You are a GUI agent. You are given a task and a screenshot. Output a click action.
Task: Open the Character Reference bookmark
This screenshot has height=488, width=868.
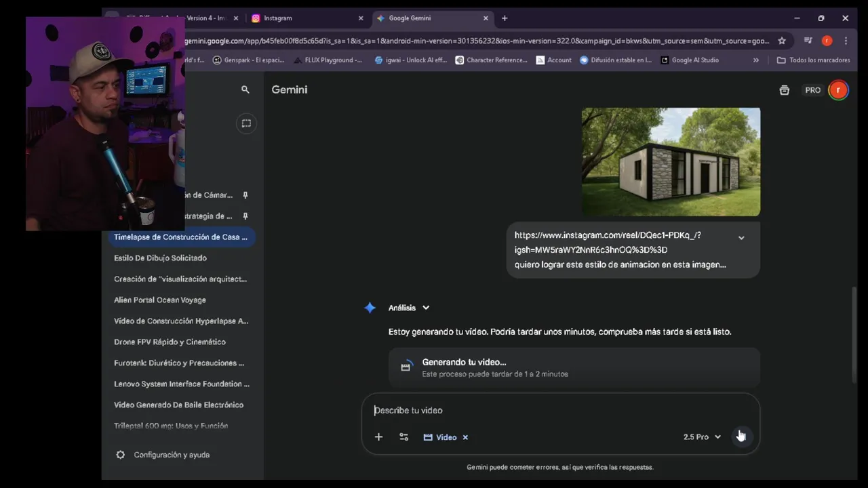492,60
